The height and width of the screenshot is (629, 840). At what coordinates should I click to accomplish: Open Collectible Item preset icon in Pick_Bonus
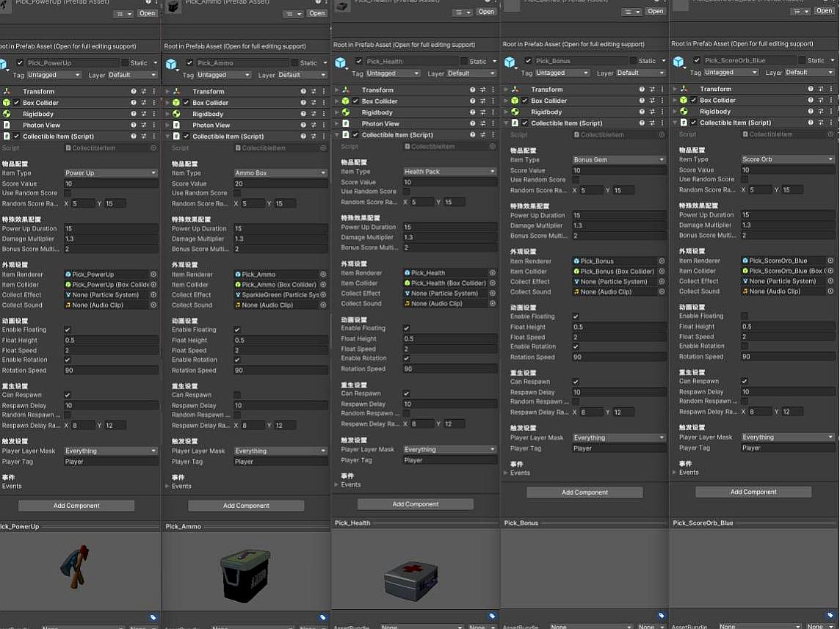(651, 123)
